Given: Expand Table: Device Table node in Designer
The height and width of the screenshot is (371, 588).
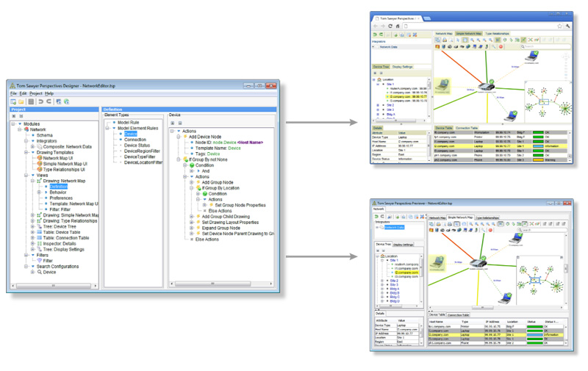Looking at the screenshot, I should point(32,232).
